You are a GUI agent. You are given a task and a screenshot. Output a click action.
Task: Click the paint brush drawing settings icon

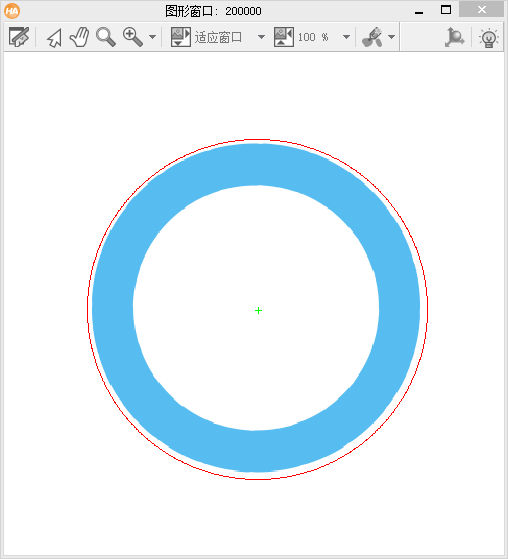372,37
